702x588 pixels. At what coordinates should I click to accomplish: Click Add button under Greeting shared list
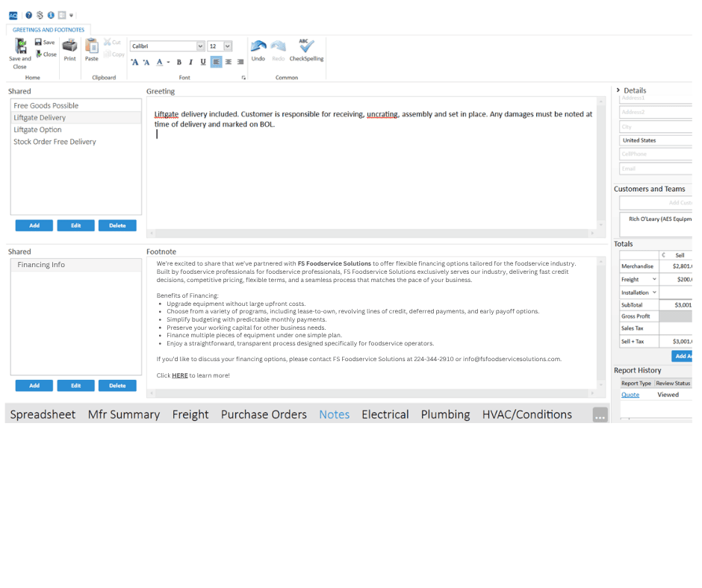click(34, 225)
